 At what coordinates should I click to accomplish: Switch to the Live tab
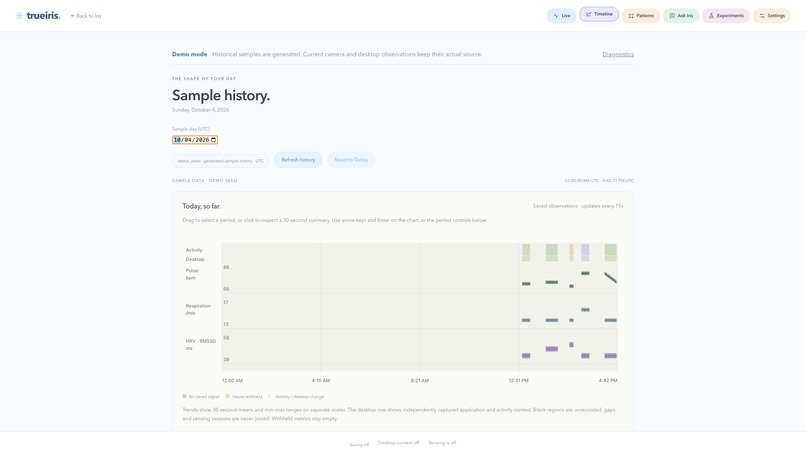561,15
